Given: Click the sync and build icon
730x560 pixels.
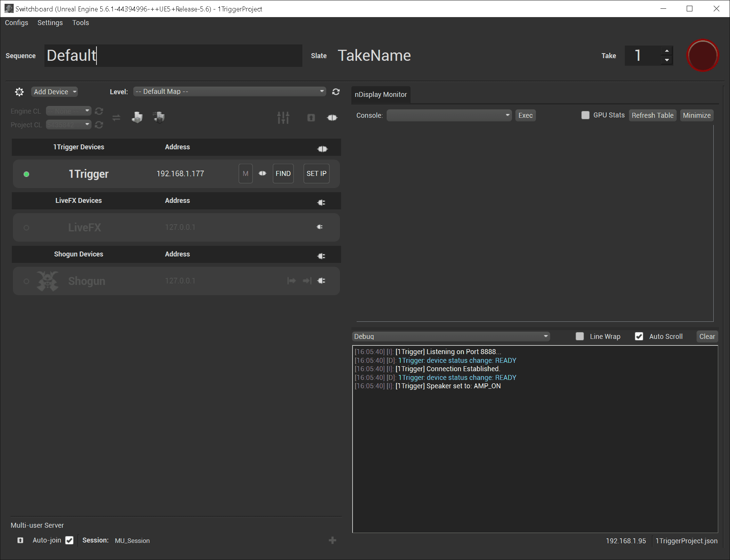Looking at the screenshot, I should point(159,117).
